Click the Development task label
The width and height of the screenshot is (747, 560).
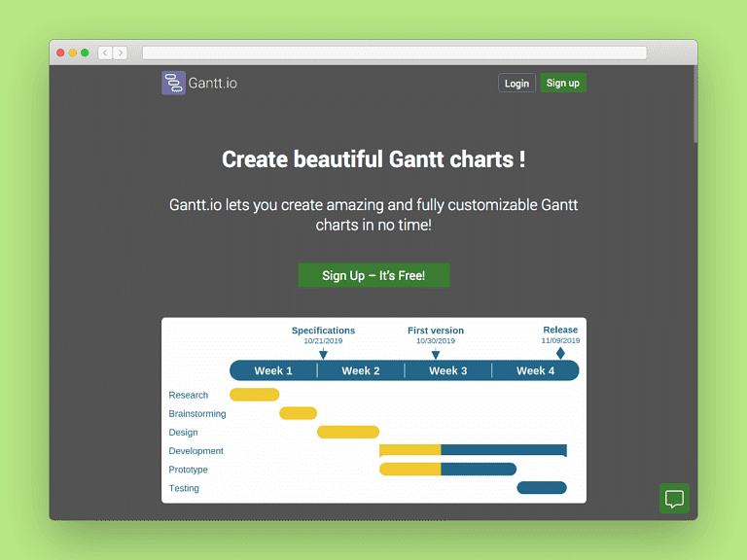click(x=196, y=451)
